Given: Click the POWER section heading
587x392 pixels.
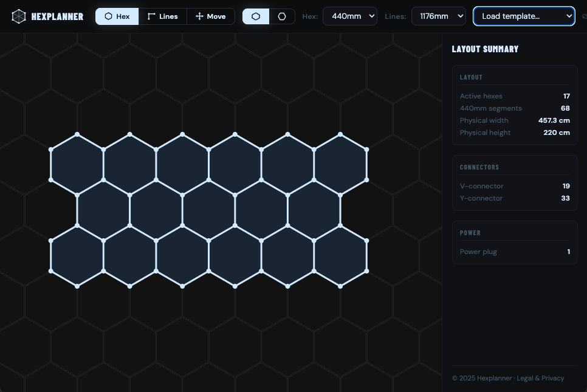Looking at the screenshot, I should tap(470, 233).
